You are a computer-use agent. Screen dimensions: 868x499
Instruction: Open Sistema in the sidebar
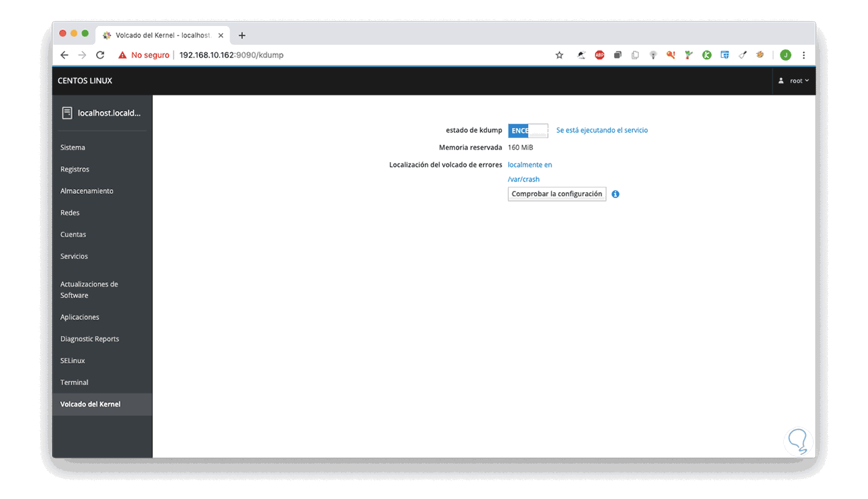click(x=102, y=147)
